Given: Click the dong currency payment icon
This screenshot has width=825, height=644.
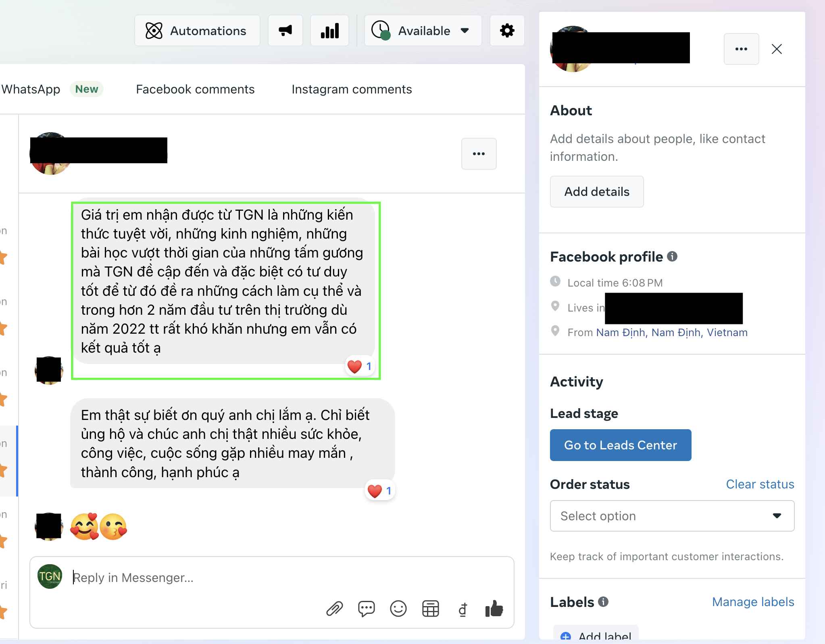Looking at the screenshot, I should click(x=463, y=609).
